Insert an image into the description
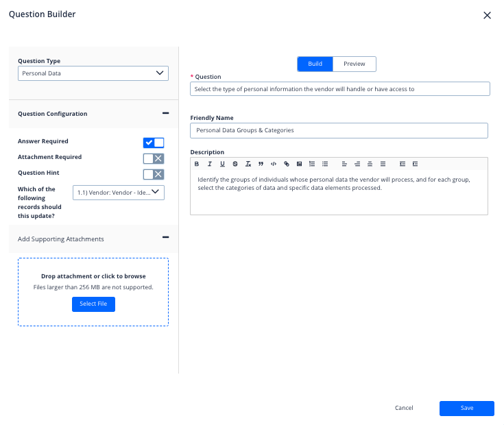The width and height of the screenshot is (504, 425). tap(299, 164)
